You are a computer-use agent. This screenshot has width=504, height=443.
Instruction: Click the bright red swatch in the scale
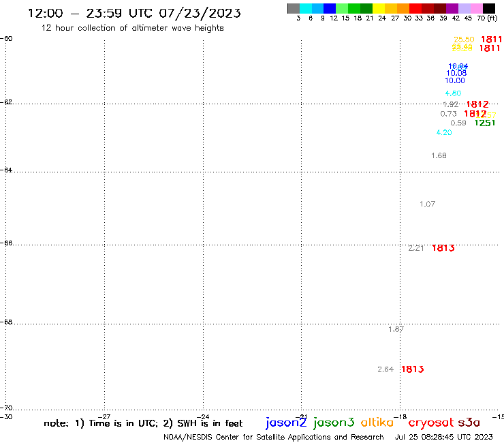tap(415, 8)
